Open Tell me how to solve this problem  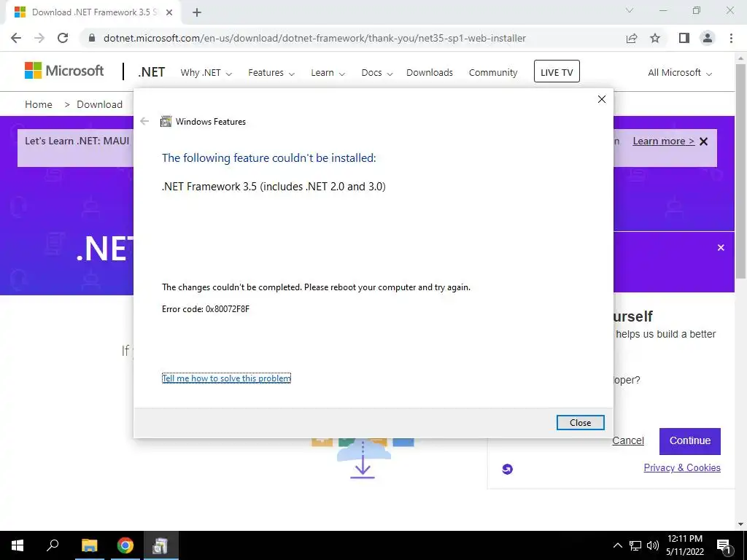[226, 378]
